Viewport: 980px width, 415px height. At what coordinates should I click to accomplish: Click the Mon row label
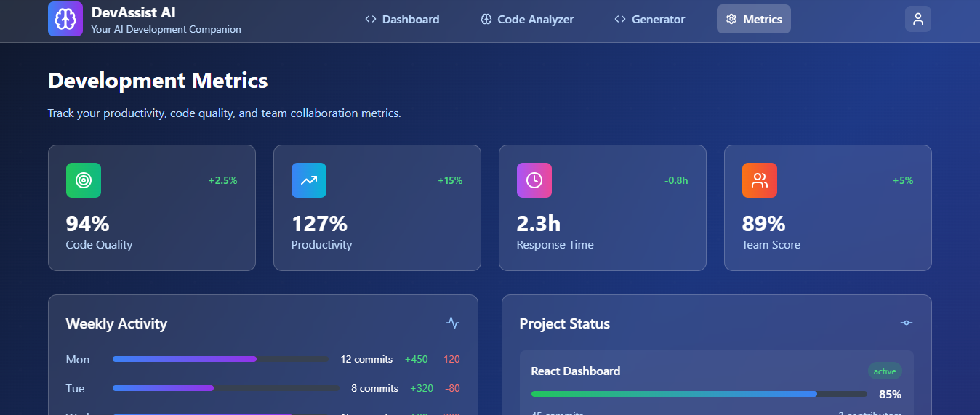pos(78,359)
